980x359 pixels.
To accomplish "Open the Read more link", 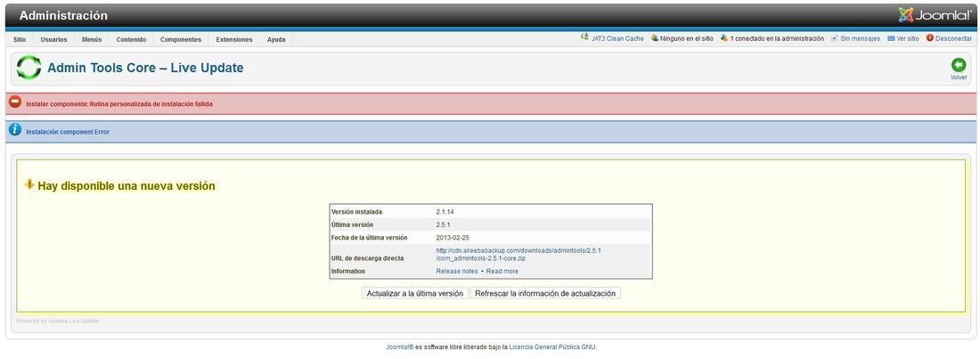I will (502, 272).
